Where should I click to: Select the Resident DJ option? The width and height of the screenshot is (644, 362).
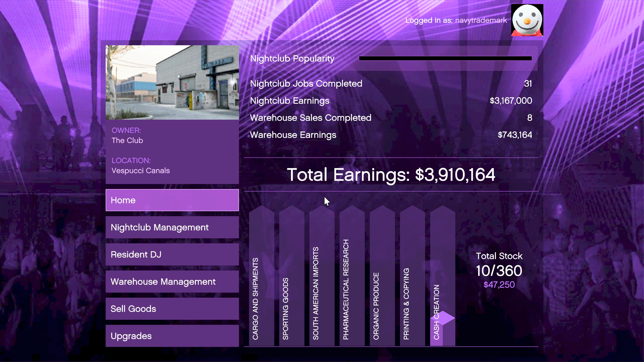[x=172, y=254]
